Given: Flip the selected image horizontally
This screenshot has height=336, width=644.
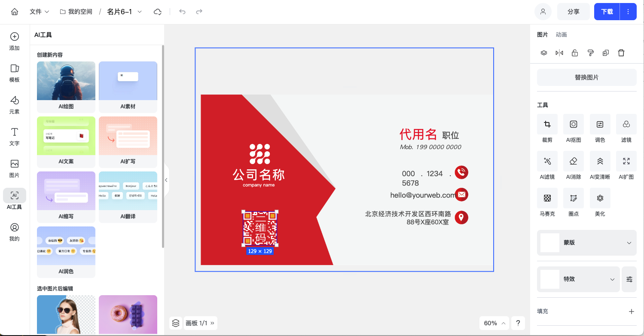Looking at the screenshot, I should point(559,52).
